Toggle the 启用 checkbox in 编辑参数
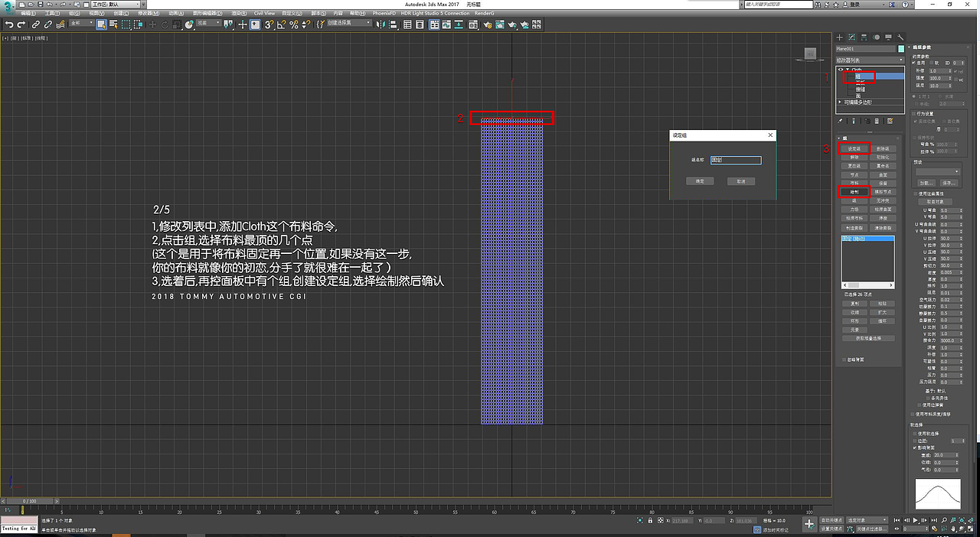This screenshot has width=980, height=537. pyautogui.click(x=913, y=63)
